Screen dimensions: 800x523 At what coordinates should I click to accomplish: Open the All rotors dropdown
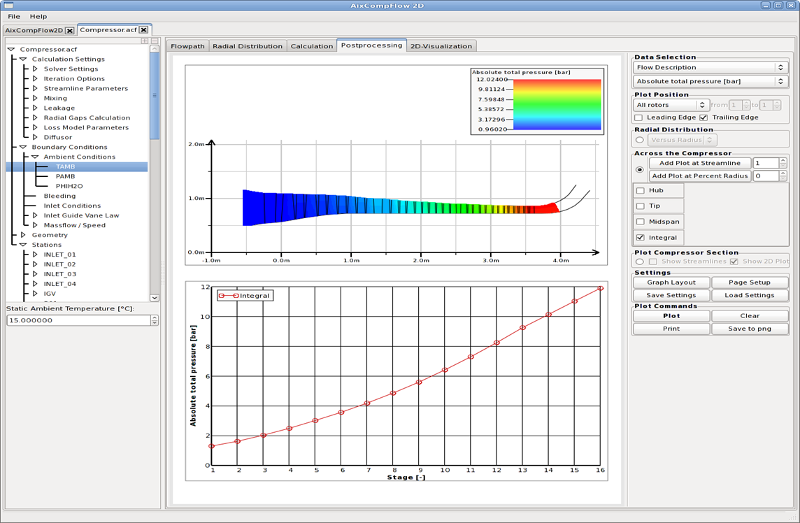pos(671,105)
